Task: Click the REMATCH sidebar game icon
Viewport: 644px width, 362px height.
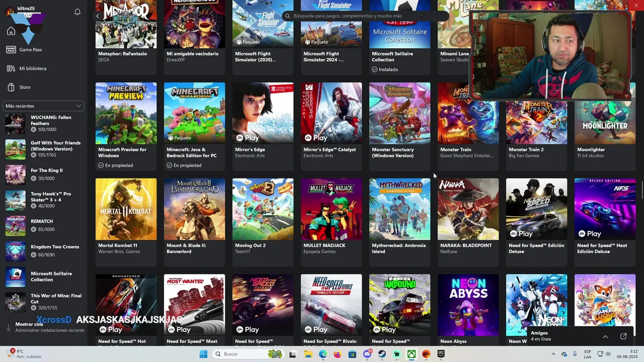Action: [15, 226]
